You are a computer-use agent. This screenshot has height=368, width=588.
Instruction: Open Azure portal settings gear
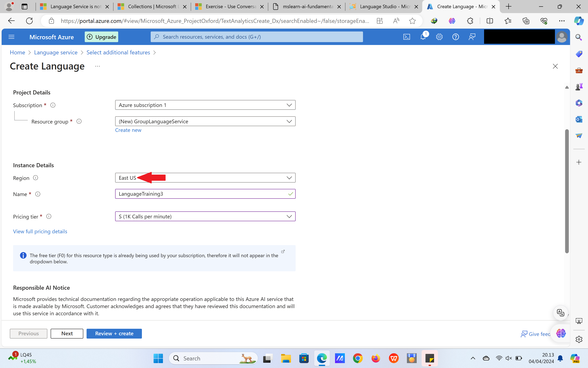pyautogui.click(x=439, y=37)
